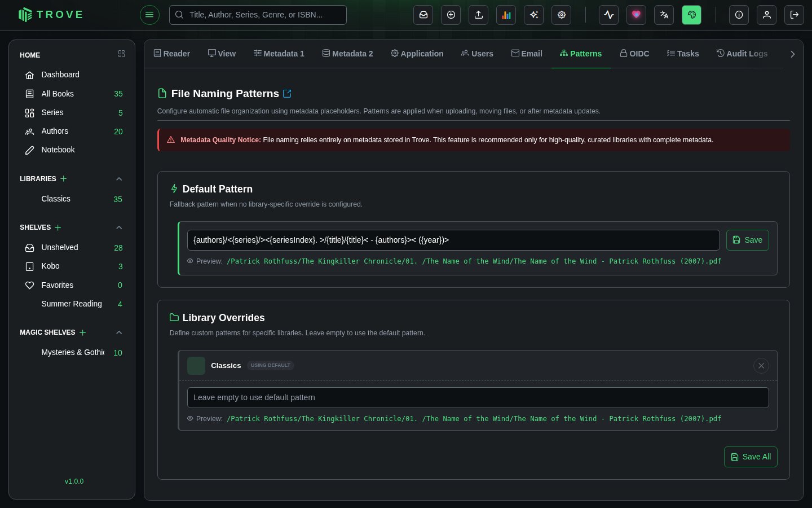The width and height of the screenshot is (812, 508).
Task: Open external link icon next to File Naming Patterns
Action: click(x=287, y=94)
